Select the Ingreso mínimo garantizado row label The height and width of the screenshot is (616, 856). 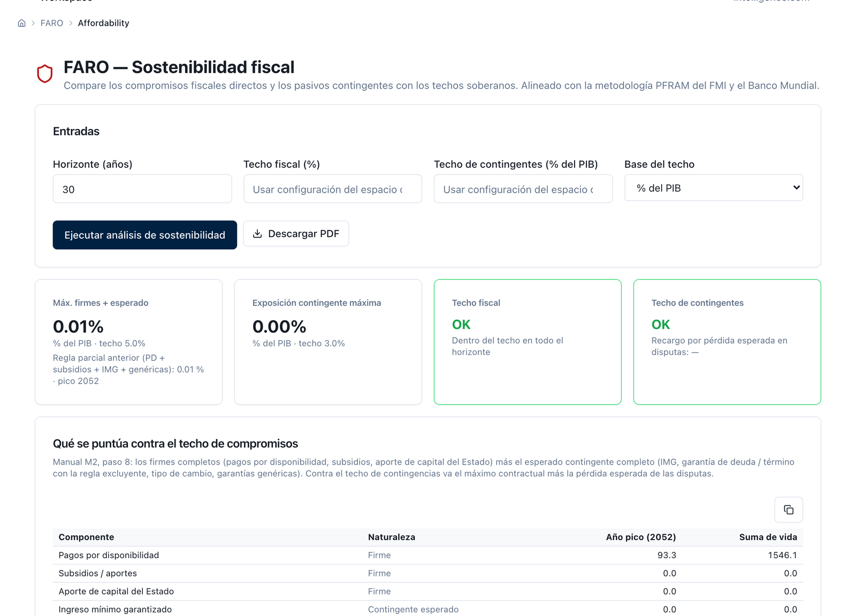(x=116, y=610)
